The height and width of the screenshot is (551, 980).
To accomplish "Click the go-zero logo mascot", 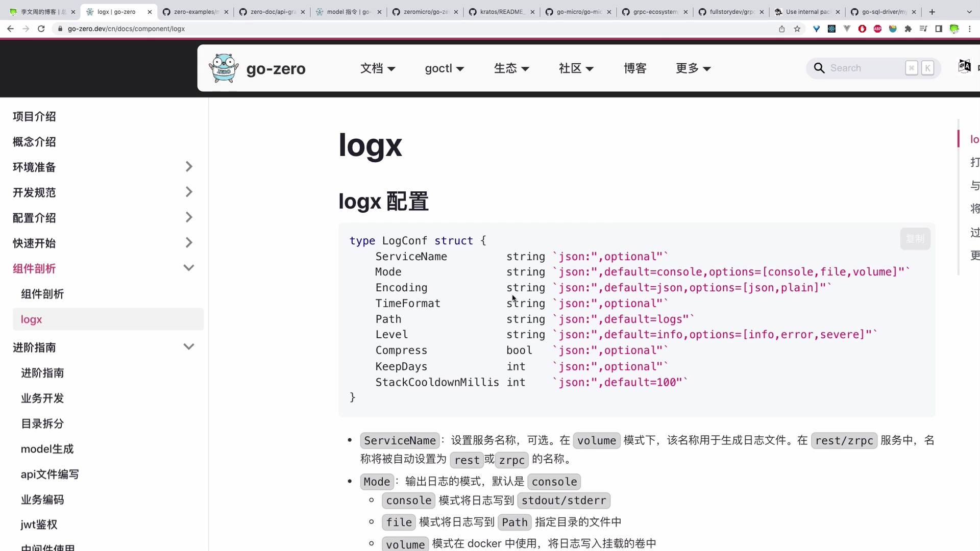I will pyautogui.click(x=224, y=67).
